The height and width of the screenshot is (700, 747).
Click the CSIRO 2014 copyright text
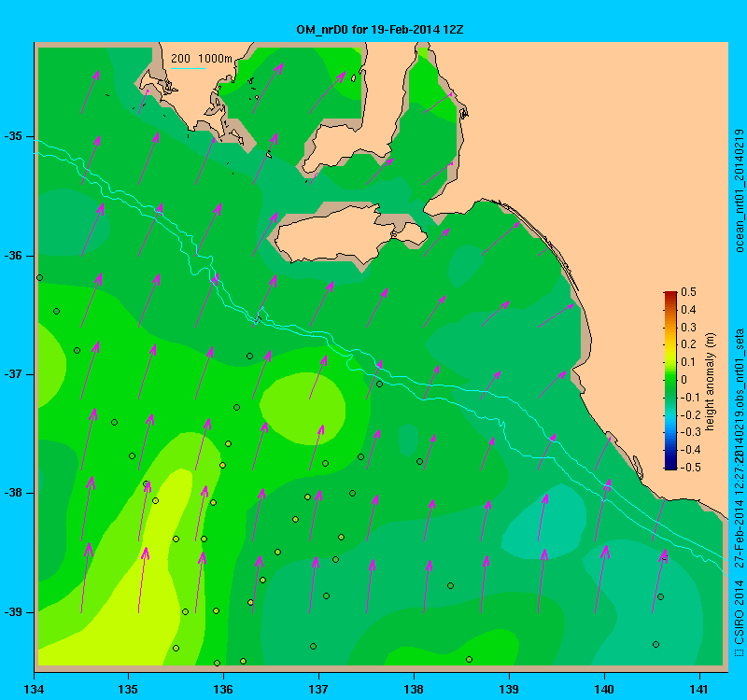[x=739, y=618]
